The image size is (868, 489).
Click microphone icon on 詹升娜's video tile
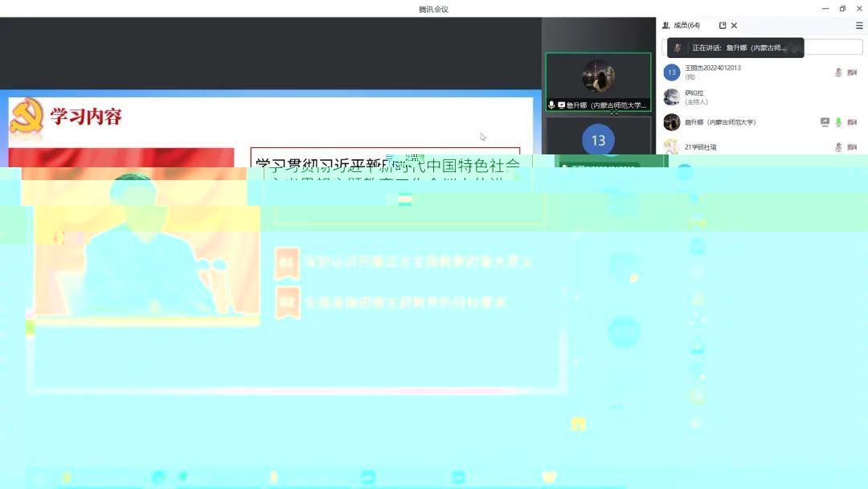coord(551,105)
